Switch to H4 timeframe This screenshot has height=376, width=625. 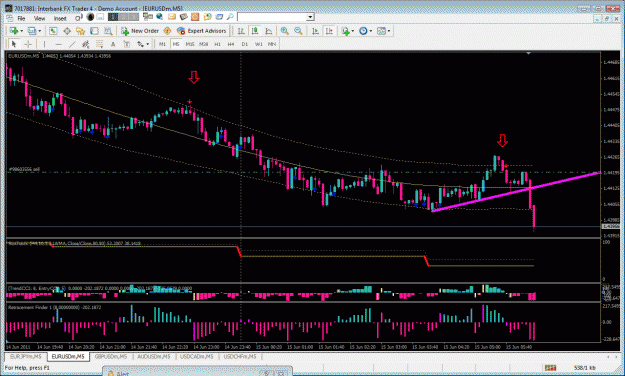231,44
